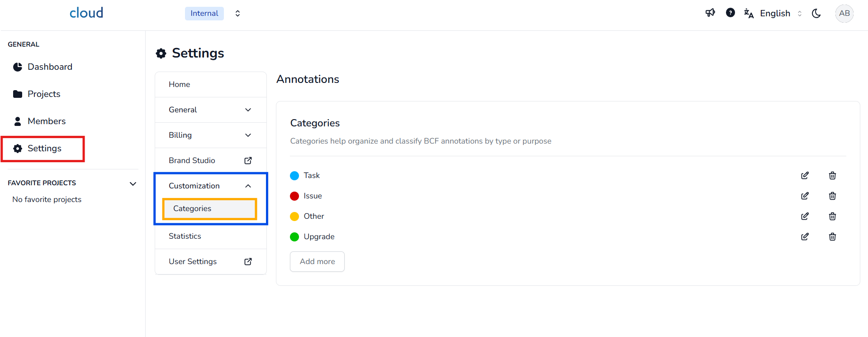The height and width of the screenshot is (337, 868).
Task: Click the Add more button
Action: (317, 262)
